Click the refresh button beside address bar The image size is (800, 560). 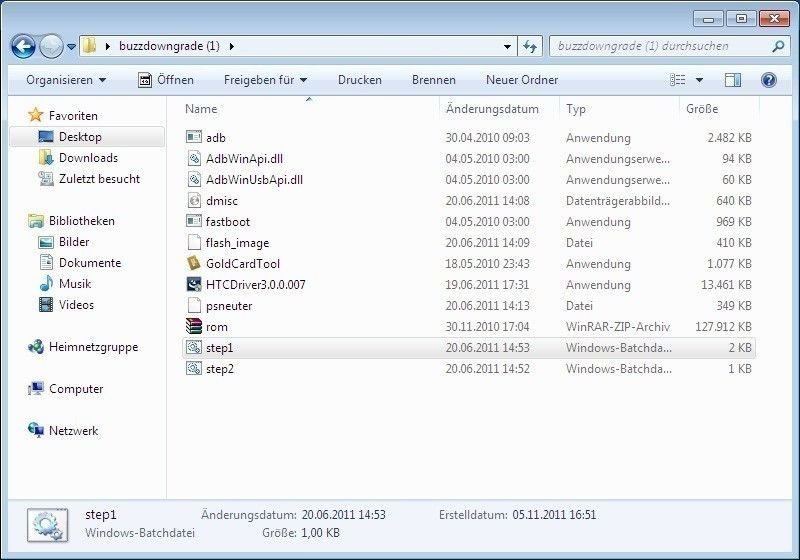(530, 46)
